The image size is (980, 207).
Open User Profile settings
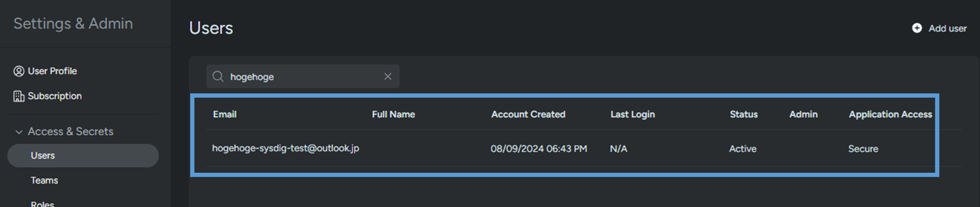pos(52,71)
